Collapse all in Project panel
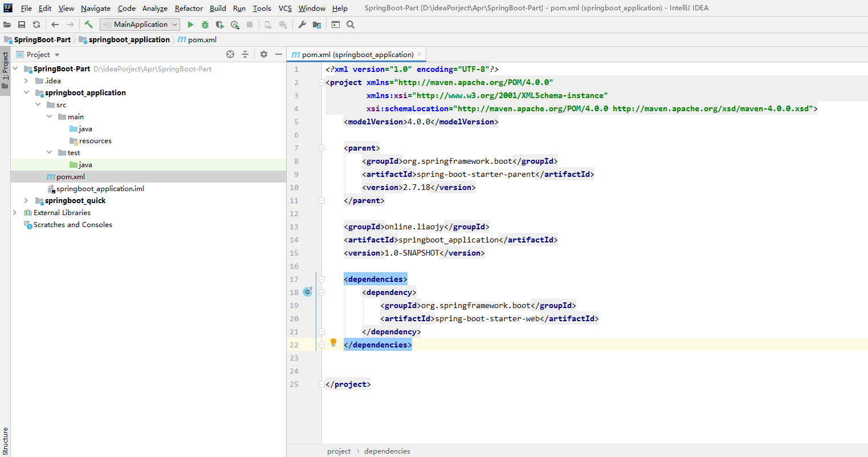The image size is (868, 457). tap(245, 54)
